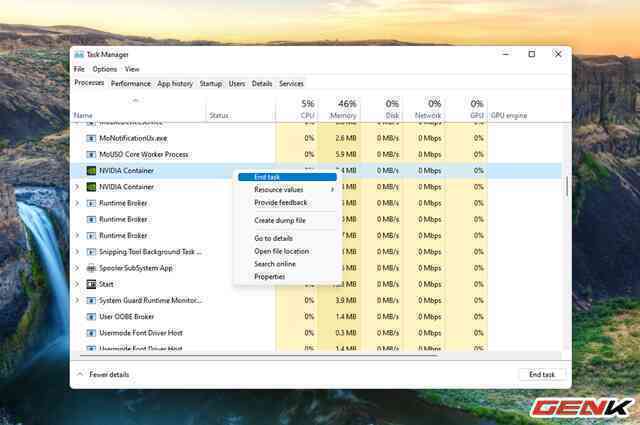Switch to the Performance tab
Image resolution: width=640 pixels, height=425 pixels.
pos(131,84)
